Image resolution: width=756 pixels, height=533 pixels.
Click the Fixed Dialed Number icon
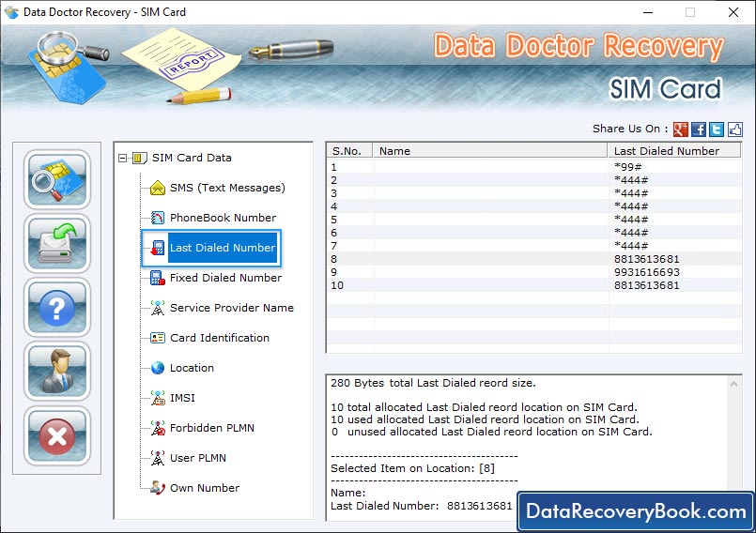pyautogui.click(x=158, y=278)
